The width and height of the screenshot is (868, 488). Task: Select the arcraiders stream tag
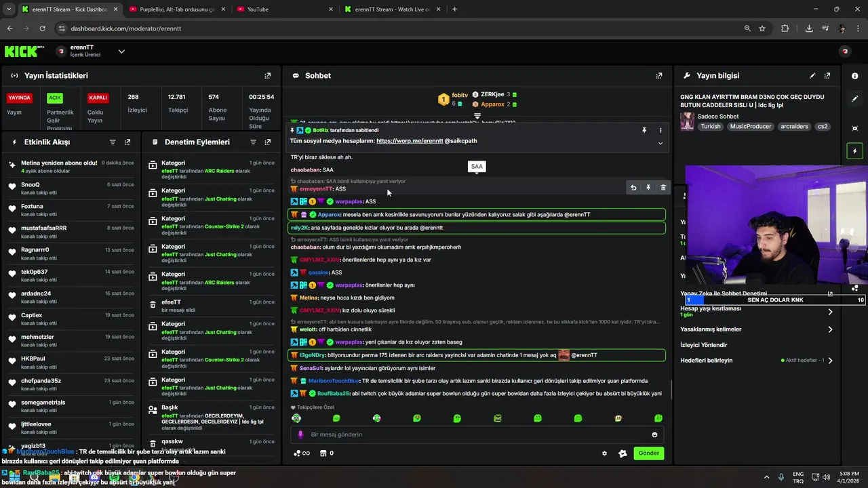794,127
